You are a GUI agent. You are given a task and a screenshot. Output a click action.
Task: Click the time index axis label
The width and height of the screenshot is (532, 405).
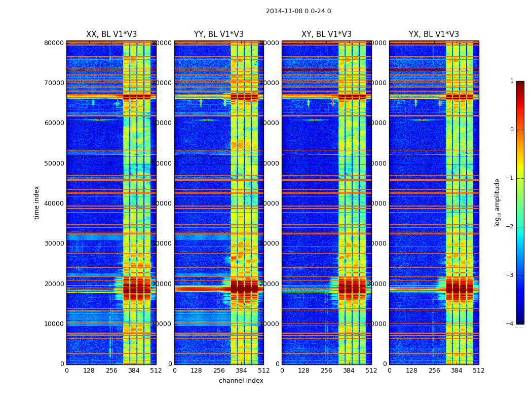pos(36,202)
